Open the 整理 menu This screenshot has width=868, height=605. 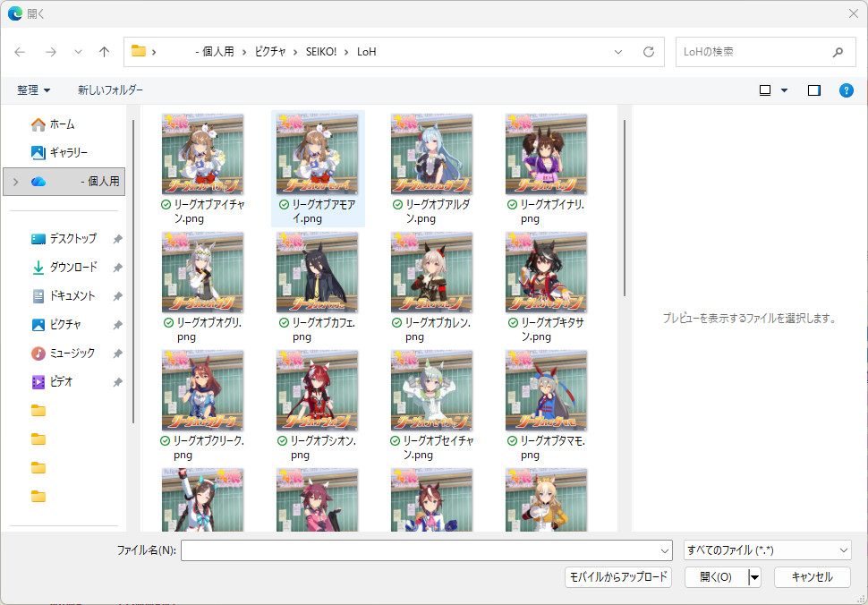click(x=33, y=90)
